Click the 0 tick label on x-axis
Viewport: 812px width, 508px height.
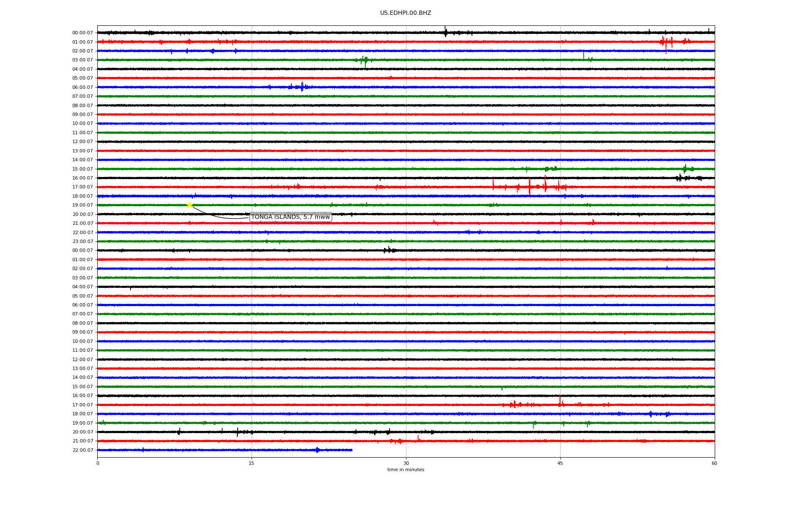pos(98,463)
